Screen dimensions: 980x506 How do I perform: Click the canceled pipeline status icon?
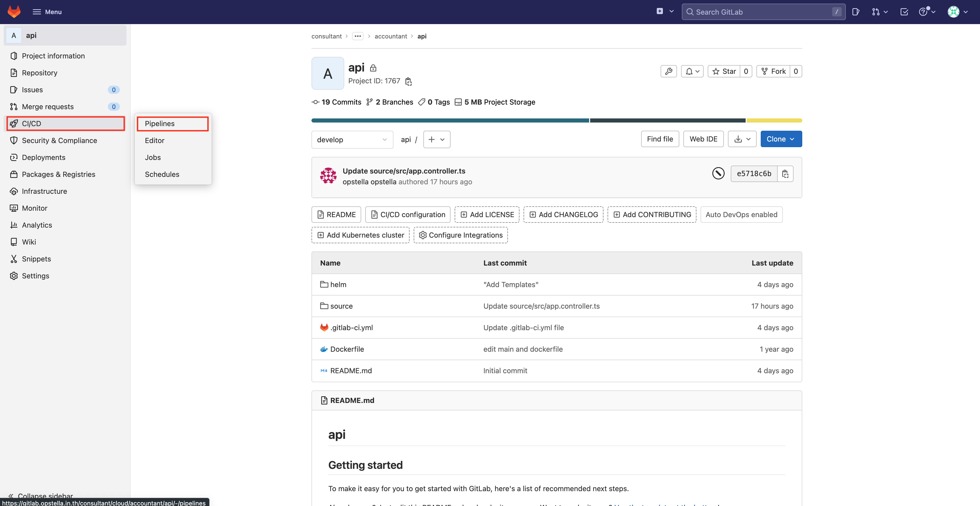[718, 174]
